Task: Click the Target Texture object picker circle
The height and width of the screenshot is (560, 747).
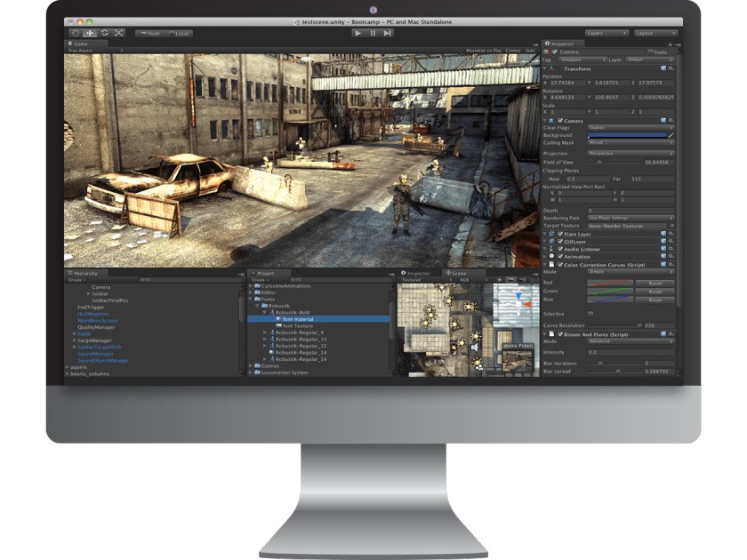Action: tap(671, 226)
